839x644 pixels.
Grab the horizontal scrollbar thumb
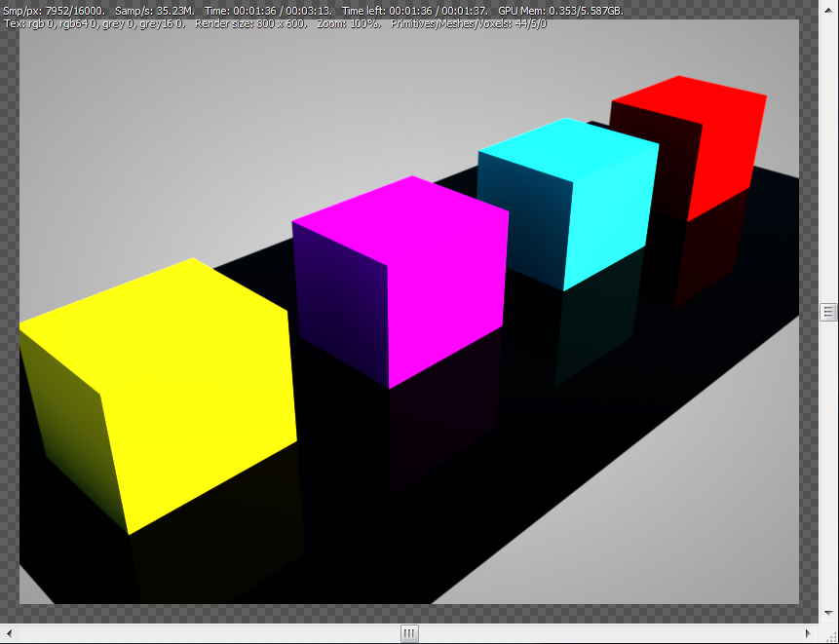coord(409,634)
